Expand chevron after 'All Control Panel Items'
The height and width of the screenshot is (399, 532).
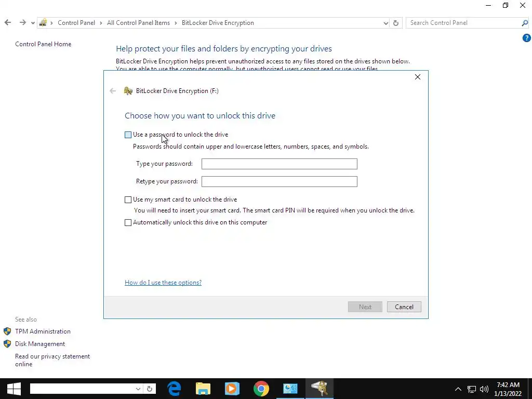[x=176, y=23]
